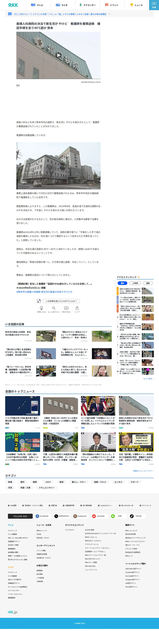
Task: Open ranking item 2 about 高校ラグビー
Action: click(135, 300)
